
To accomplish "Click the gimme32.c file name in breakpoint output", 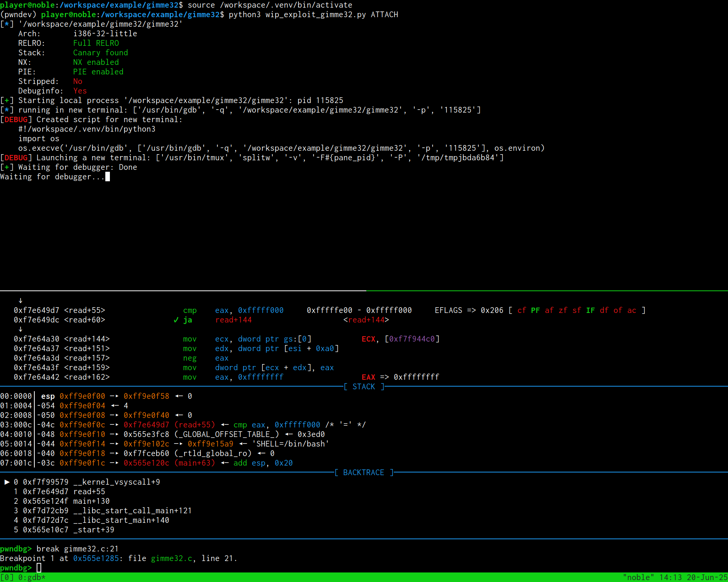I will click(171, 558).
